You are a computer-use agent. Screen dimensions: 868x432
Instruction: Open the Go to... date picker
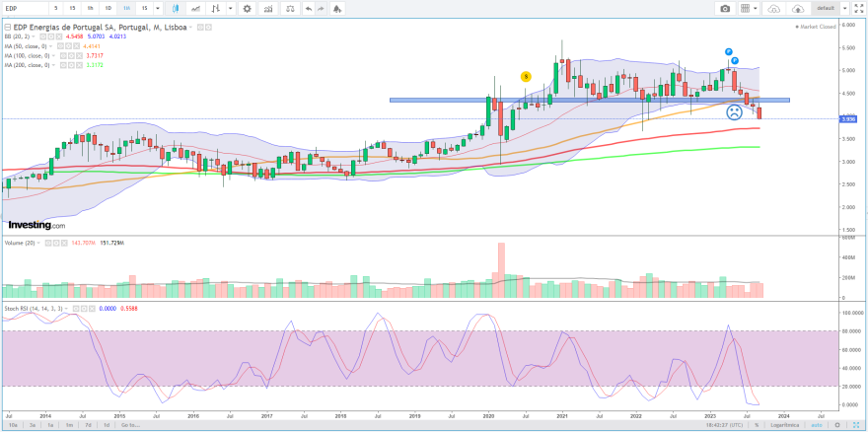(x=130, y=425)
